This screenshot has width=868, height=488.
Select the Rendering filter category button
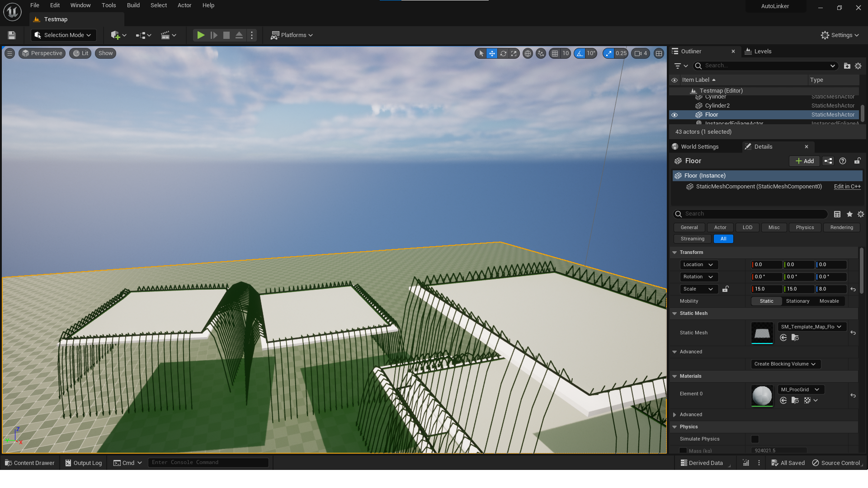(x=841, y=228)
